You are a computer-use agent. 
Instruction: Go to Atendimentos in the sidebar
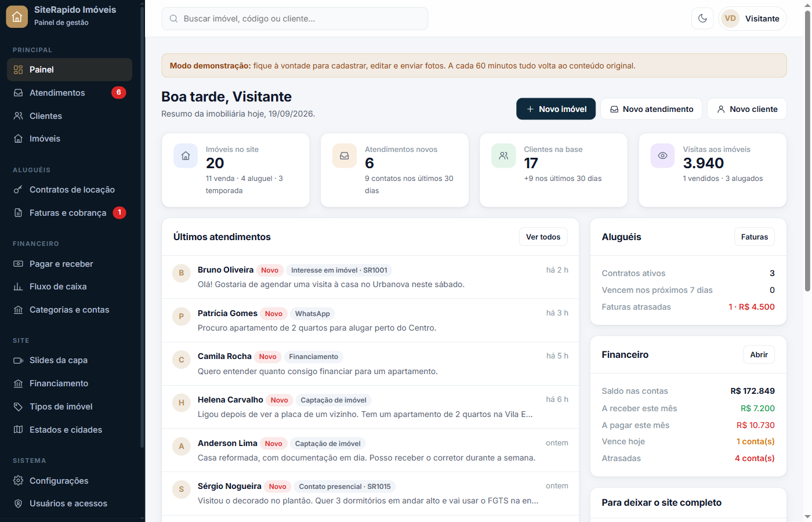point(70,93)
